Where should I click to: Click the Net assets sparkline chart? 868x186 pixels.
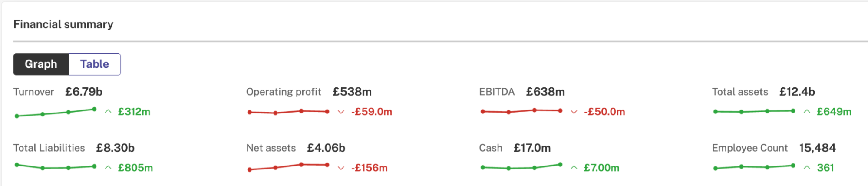[x=288, y=167]
